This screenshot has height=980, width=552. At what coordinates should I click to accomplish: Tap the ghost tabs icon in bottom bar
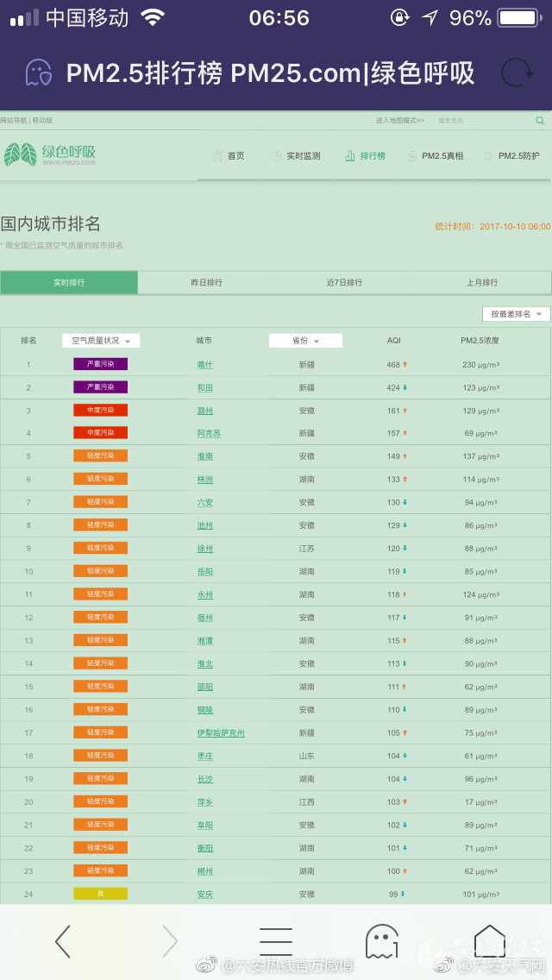pos(382,940)
